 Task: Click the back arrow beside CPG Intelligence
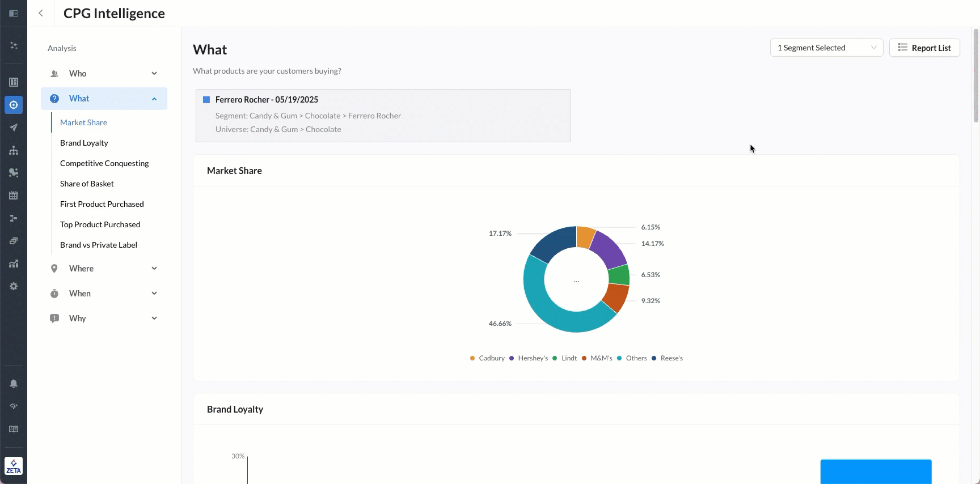41,13
